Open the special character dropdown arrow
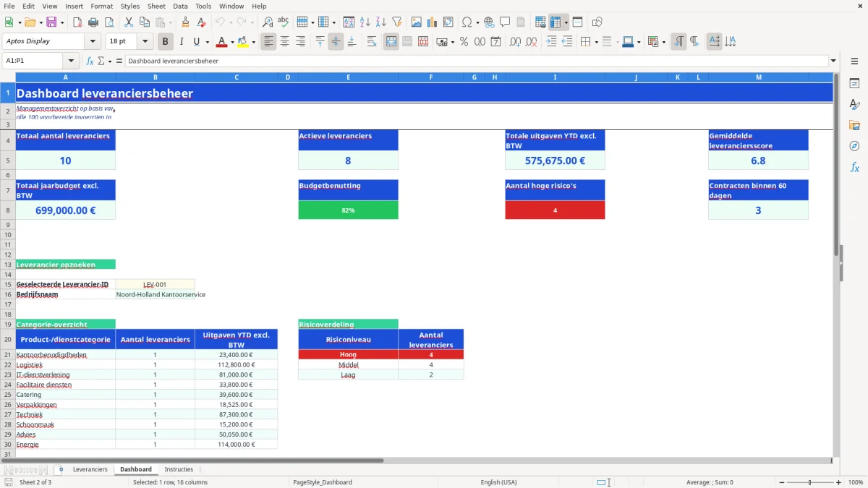The image size is (868, 488). point(477,22)
